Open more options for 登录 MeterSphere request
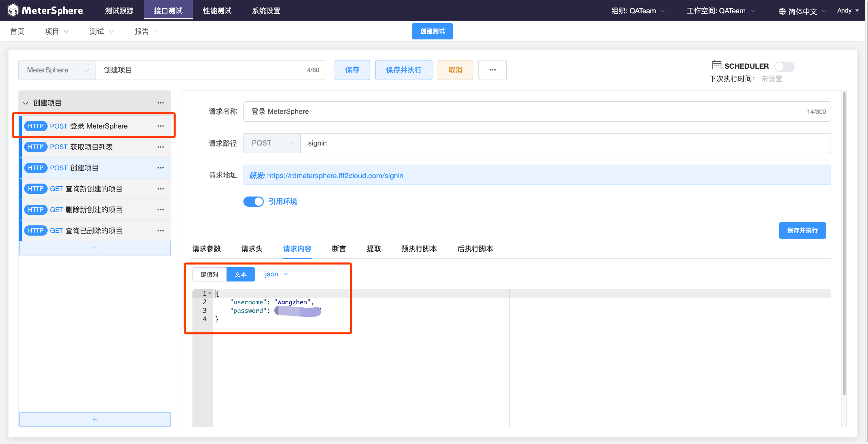Screen dimensions: 868x444 pyautogui.click(x=160, y=126)
